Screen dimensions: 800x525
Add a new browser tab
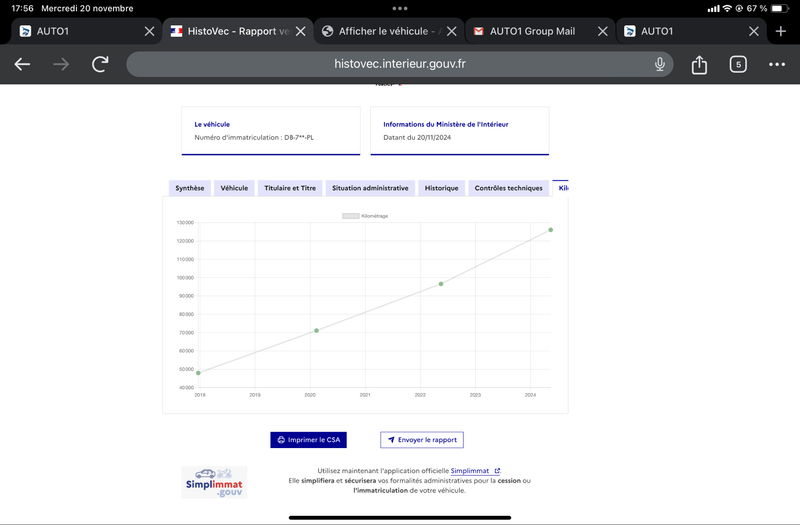click(780, 31)
